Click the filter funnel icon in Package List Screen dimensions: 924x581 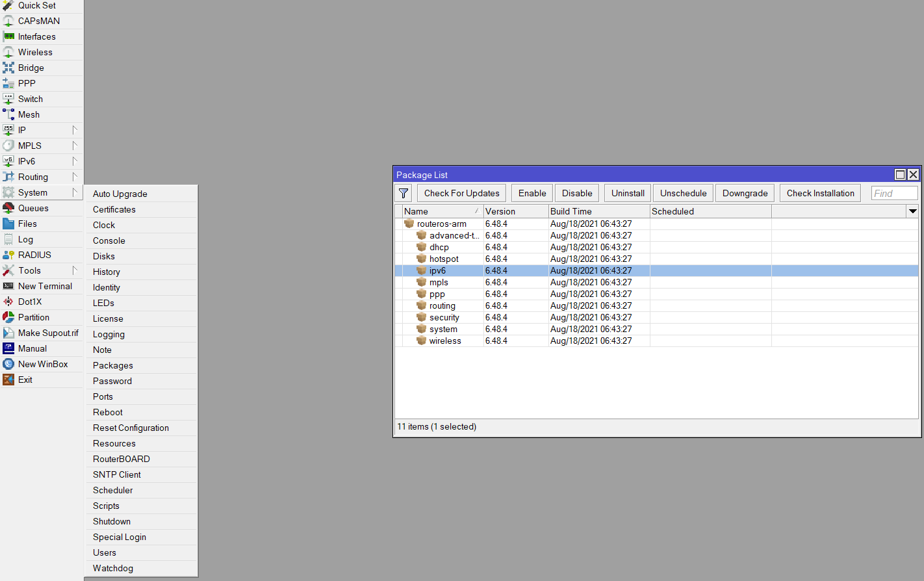pos(404,193)
